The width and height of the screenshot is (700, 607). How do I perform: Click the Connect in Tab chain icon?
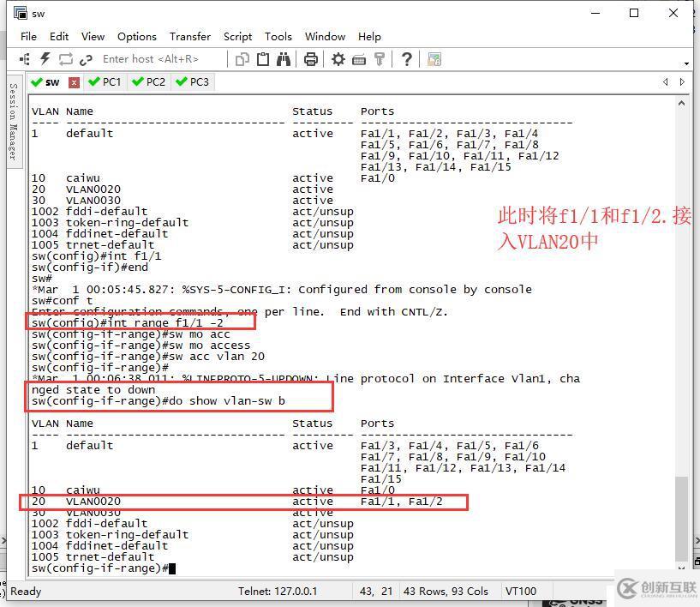coord(86,59)
